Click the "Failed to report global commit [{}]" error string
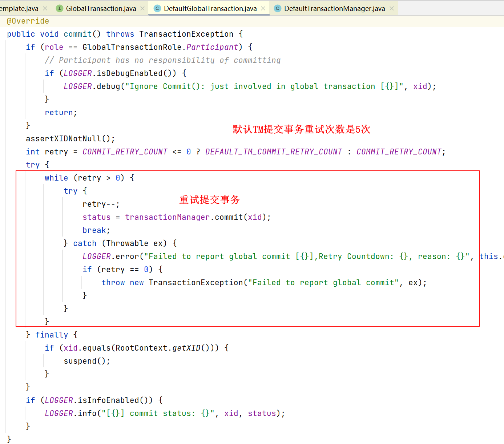The image size is (504, 444). tap(307, 257)
